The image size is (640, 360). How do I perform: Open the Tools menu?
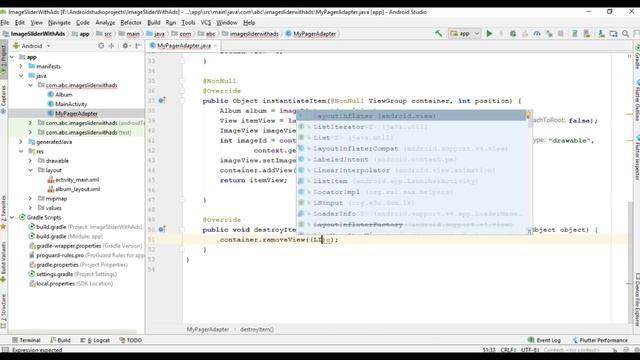point(188,22)
